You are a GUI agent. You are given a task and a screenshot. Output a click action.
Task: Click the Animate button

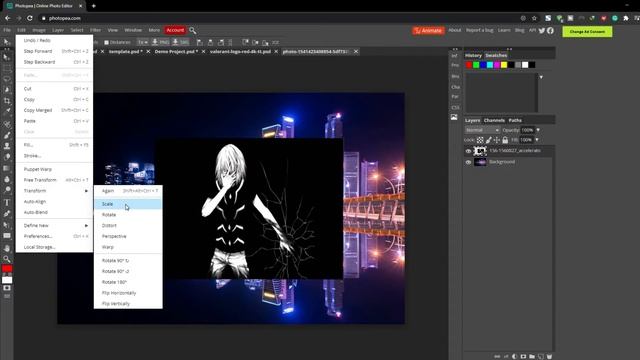point(428,31)
